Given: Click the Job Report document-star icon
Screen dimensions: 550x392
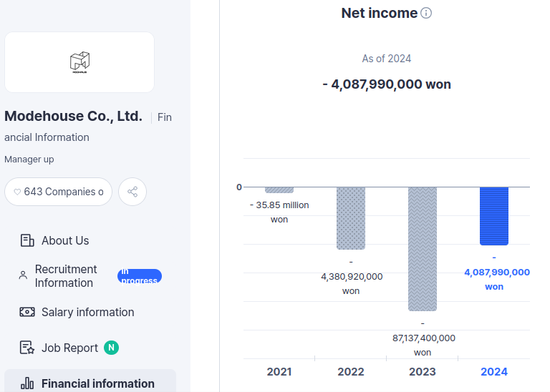Looking at the screenshot, I should 27,348.
